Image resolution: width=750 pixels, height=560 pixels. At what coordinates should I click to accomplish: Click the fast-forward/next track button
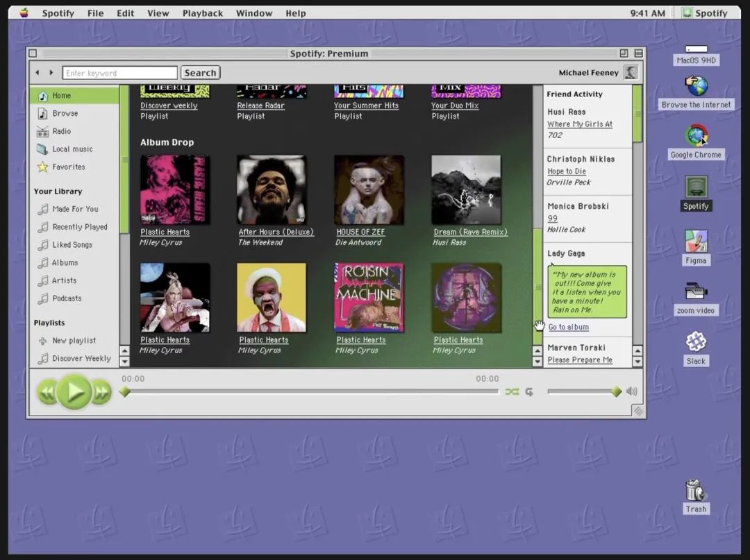[x=101, y=393]
